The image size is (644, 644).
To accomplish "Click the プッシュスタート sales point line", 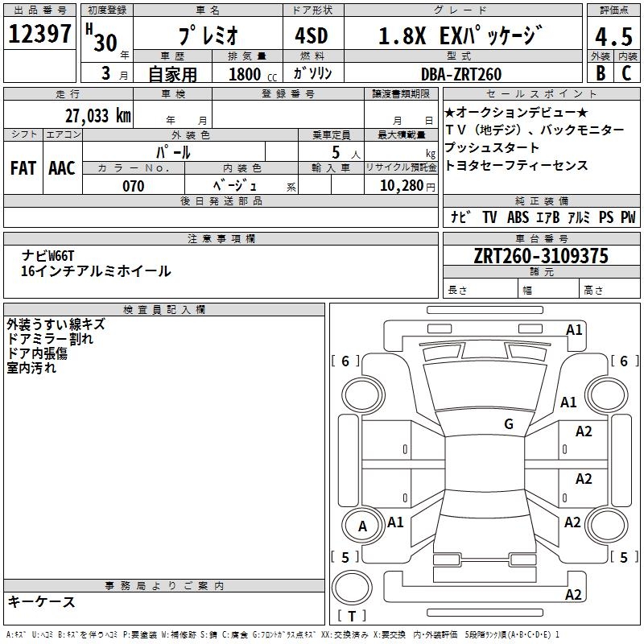I will [x=492, y=147].
